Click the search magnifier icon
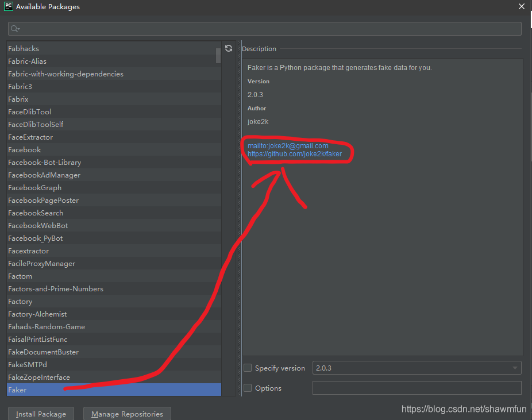The width and height of the screenshot is (532, 420). [x=14, y=29]
